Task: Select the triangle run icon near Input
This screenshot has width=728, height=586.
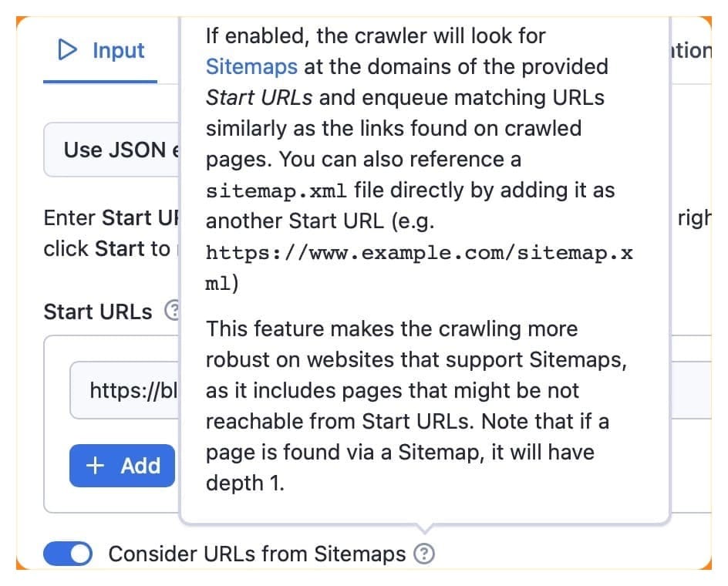Action: 69,50
